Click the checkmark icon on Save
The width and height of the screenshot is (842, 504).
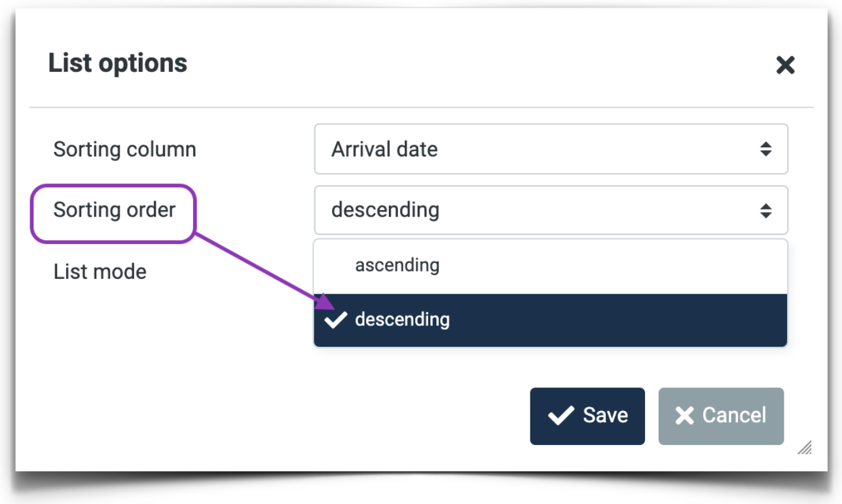pos(560,416)
